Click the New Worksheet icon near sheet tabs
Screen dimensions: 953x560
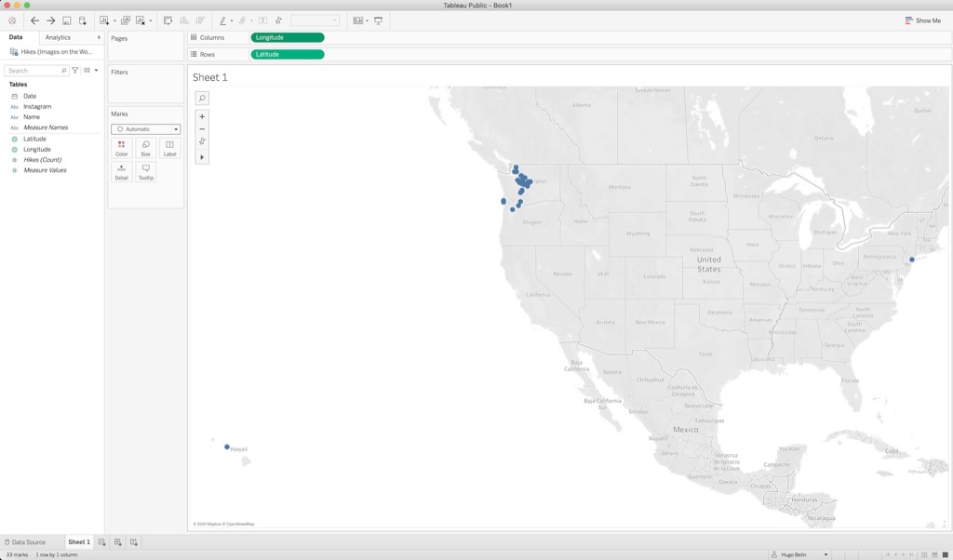point(101,541)
